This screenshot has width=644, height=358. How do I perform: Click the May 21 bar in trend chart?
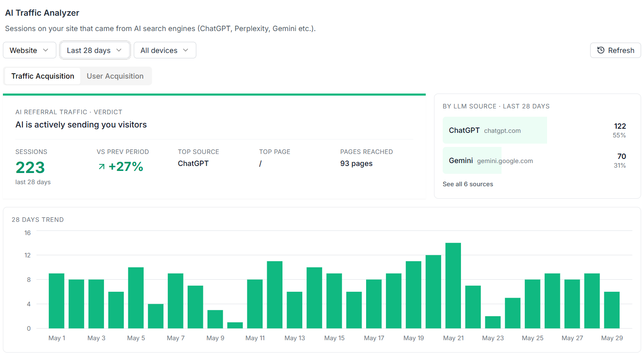pyautogui.click(x=453, y=286)
